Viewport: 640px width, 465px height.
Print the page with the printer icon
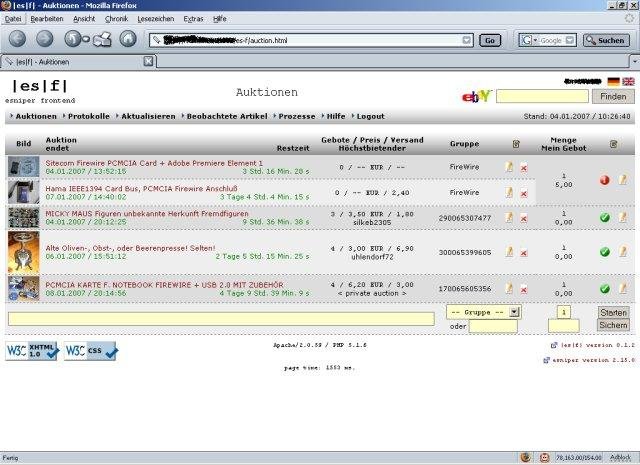[102, 39]
